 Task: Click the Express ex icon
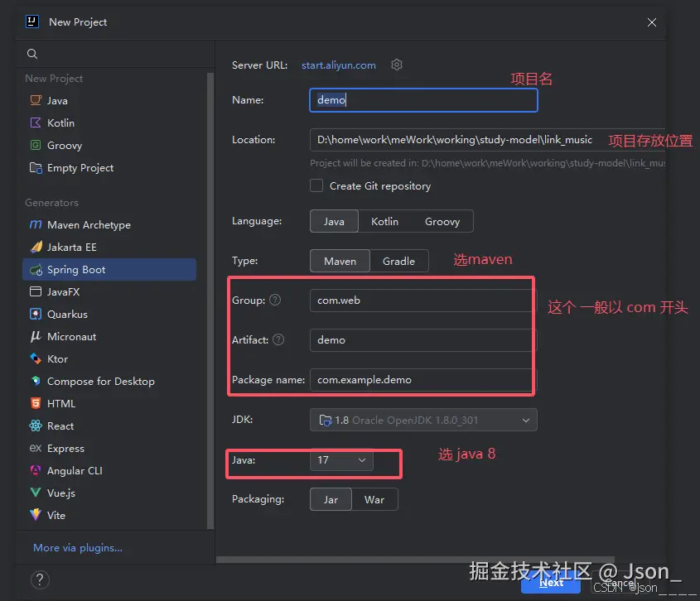click(x=36, y=448)
